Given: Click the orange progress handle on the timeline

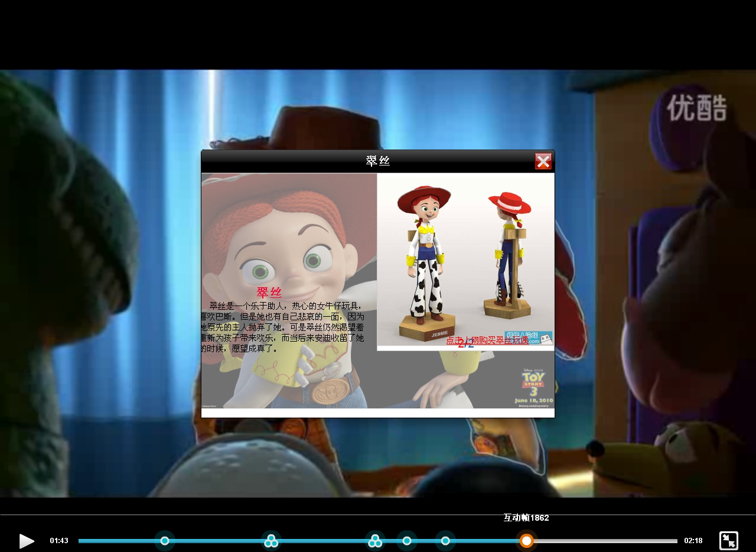Looking at the screenshot, I should click(527, 541).
